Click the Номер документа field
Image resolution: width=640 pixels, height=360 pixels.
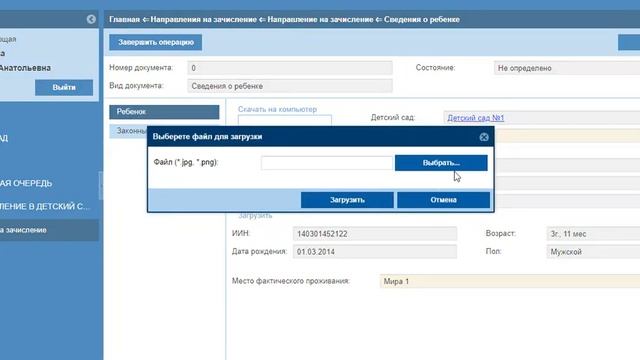coord(290,68)
